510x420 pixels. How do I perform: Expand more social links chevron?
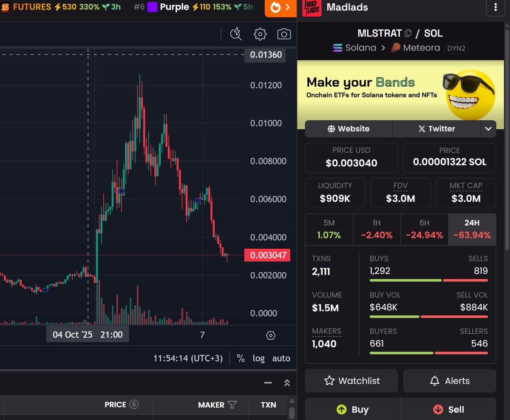(x=488, y=129)
